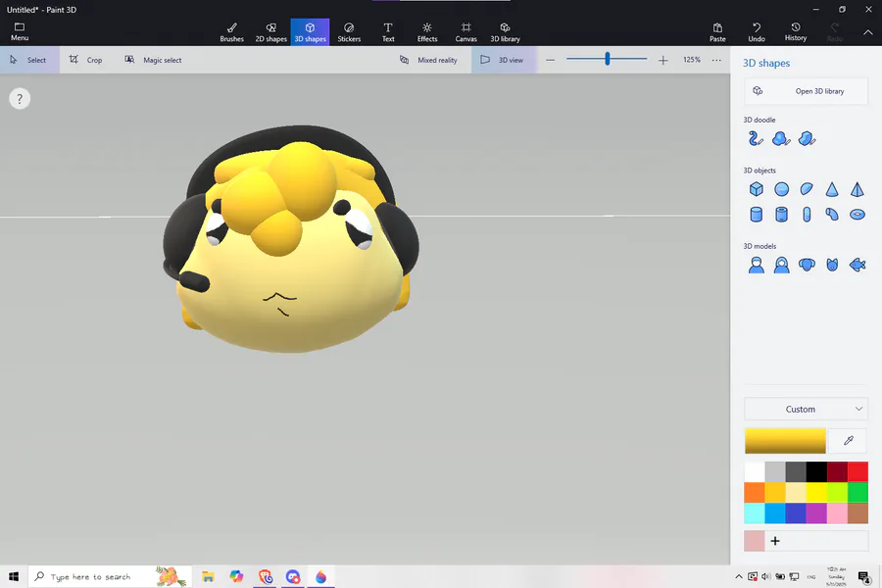Image resolution: width=882 pixels, height=588 pixels.
Task: Choose the Crop tool
Action: pyautogui.click(x=85, y=60)
